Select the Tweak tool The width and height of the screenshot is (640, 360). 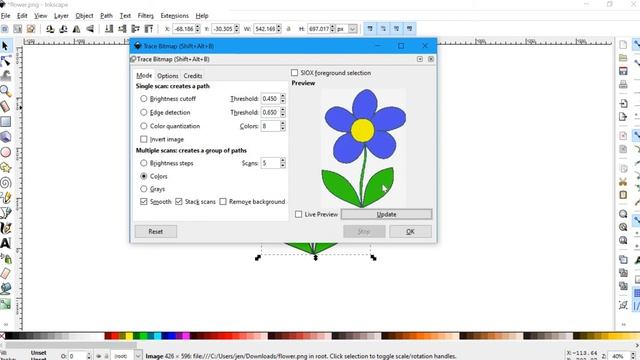5,76
